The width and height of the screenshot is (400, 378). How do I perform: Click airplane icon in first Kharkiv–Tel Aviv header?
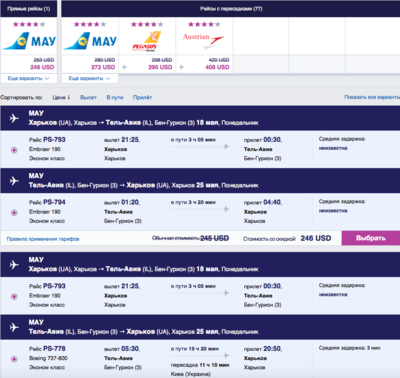pyautogui.click(x=14, y=118)
